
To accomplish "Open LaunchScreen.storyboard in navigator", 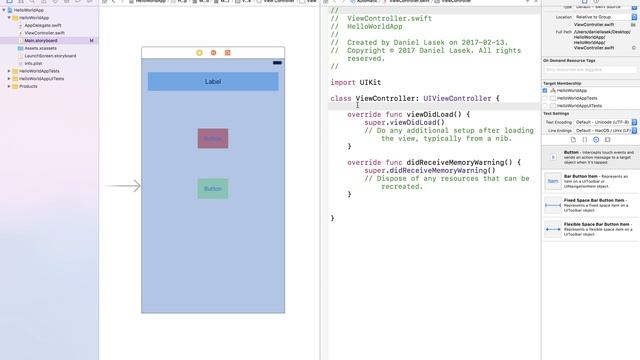I will (x=50, y=56).
